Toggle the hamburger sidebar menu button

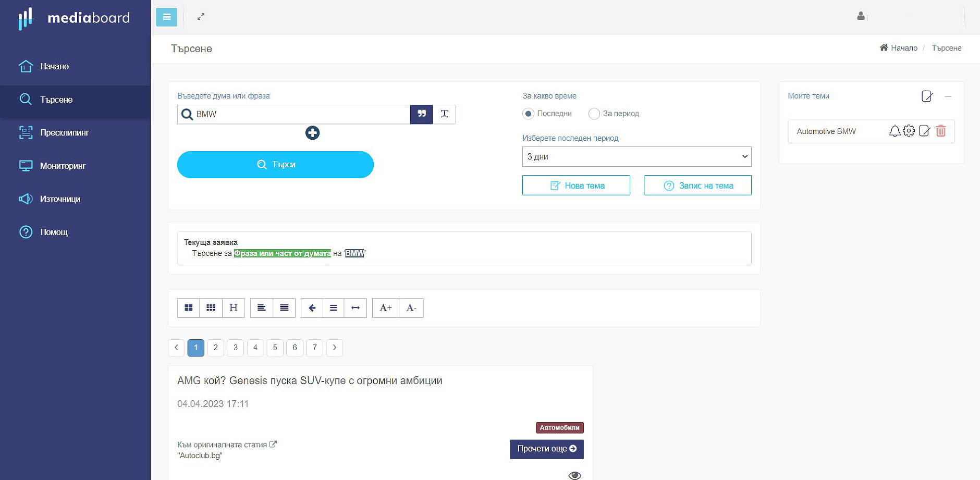pos(167,17)
